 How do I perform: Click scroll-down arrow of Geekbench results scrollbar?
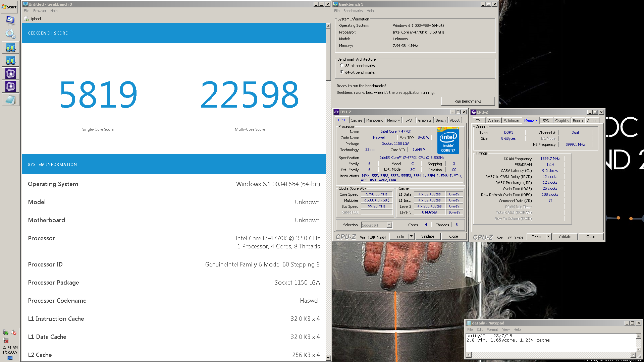328,358
